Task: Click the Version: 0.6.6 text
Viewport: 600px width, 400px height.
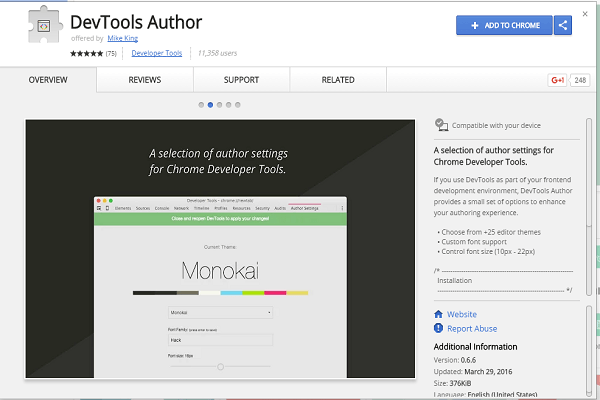Action: [x=455, y=360]
